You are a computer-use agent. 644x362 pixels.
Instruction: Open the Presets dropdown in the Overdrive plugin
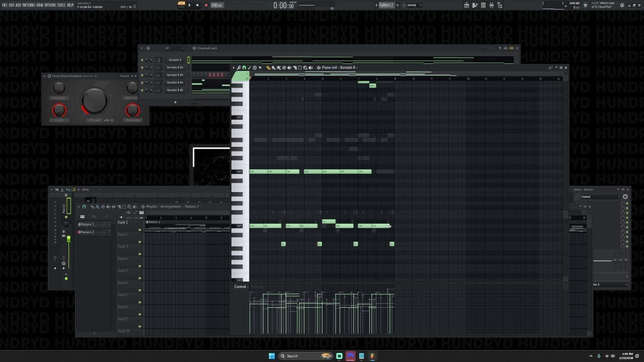pos(124,76)
